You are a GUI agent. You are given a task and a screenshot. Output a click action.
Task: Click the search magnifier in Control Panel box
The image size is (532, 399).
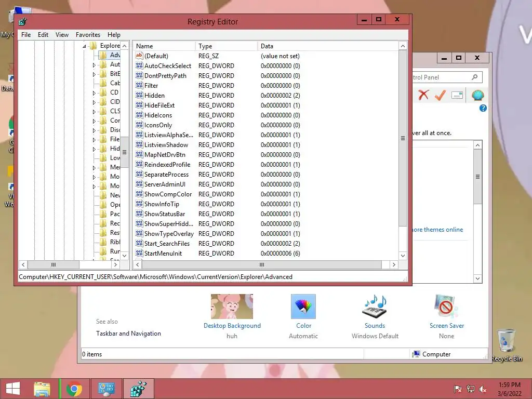475,77
